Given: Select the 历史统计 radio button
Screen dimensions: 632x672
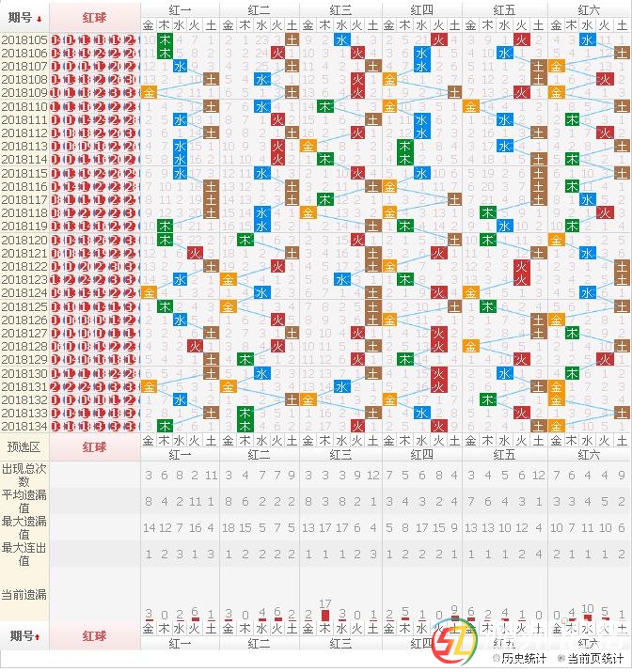Looking at the screenshot, I should (498, 658).
